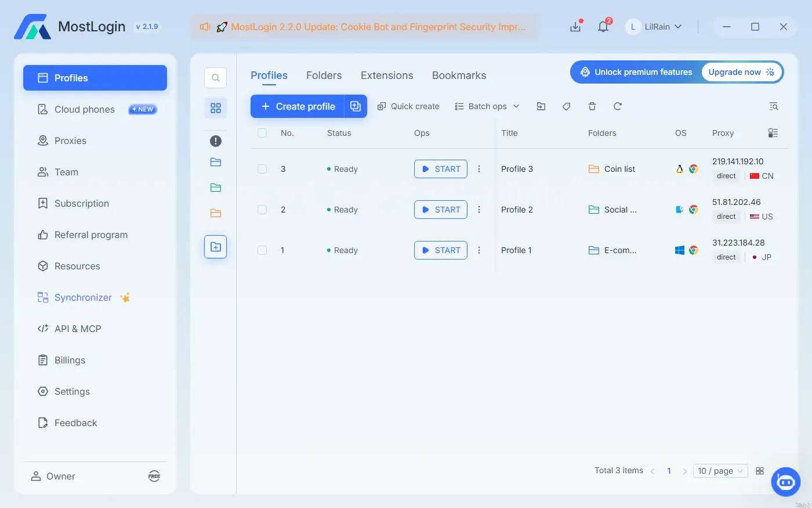Toggle the select-all profiles checkbox
The image size is (812, 508).
coord(262,133)
